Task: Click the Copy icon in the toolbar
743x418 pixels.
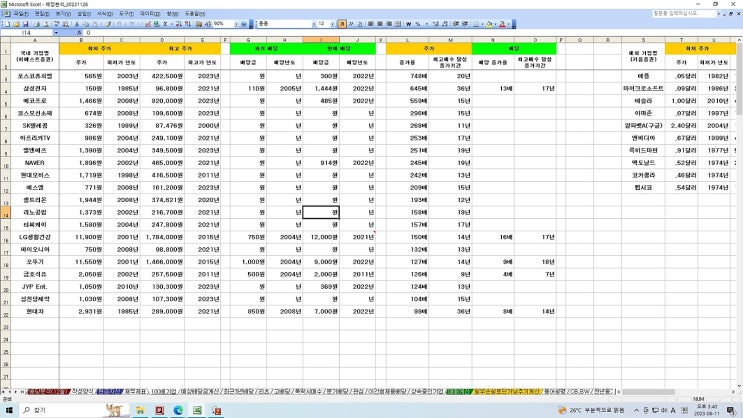Action: tap(86, 24)
